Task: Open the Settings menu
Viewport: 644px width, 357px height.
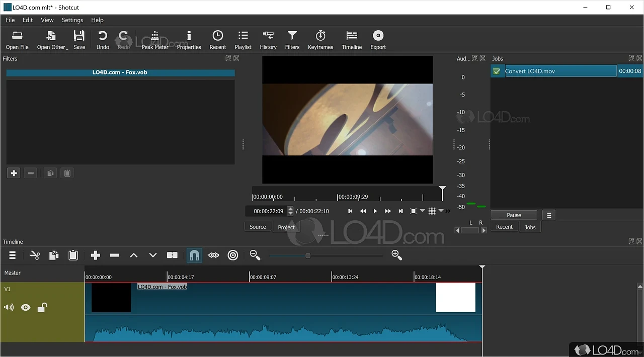Action: pos(72,20)
